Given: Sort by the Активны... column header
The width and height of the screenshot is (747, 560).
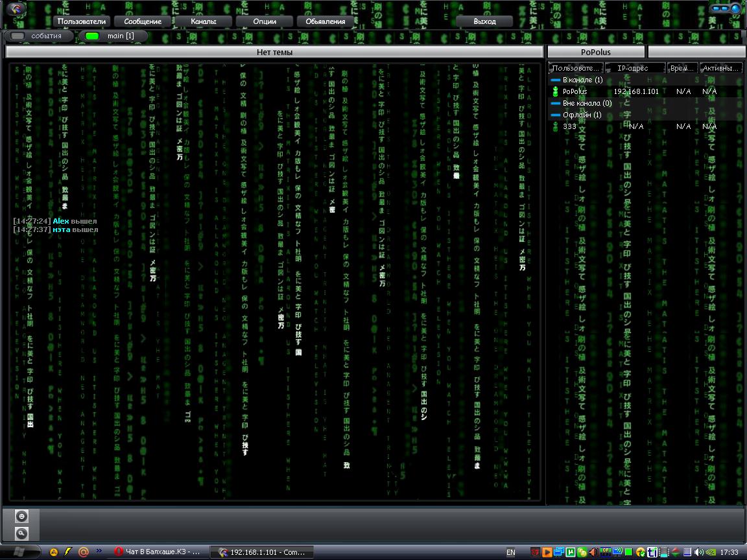Looking at the screenshot, I should (x=721, y=68).
